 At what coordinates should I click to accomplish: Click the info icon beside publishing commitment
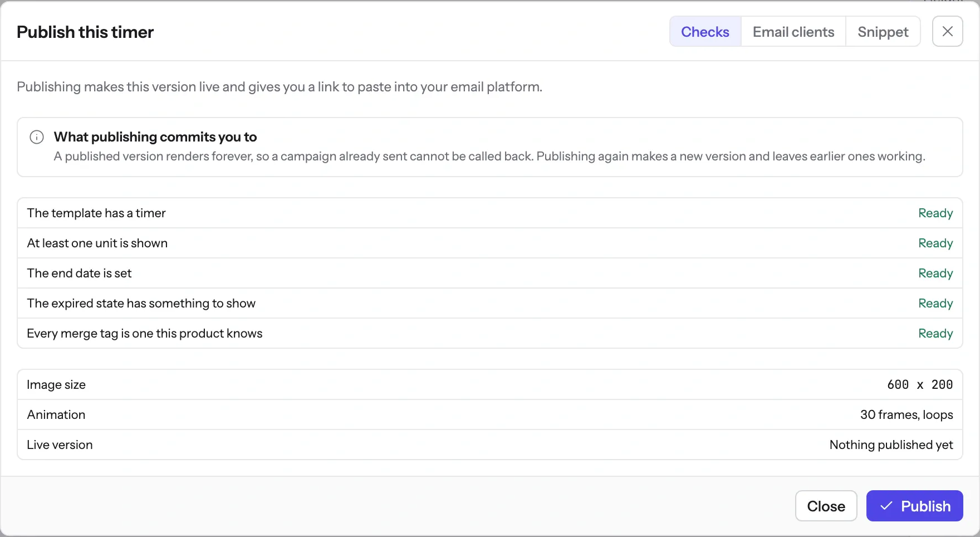point(37,137)
